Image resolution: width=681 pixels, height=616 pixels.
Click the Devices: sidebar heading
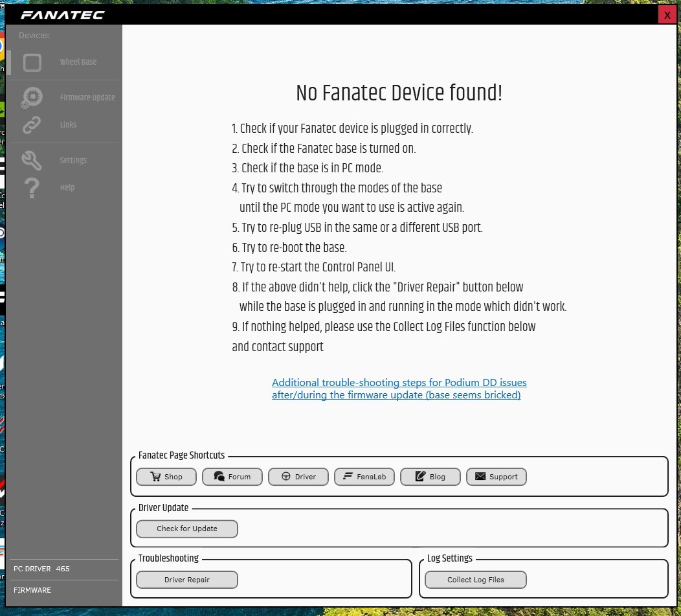[x=35, y=35]
